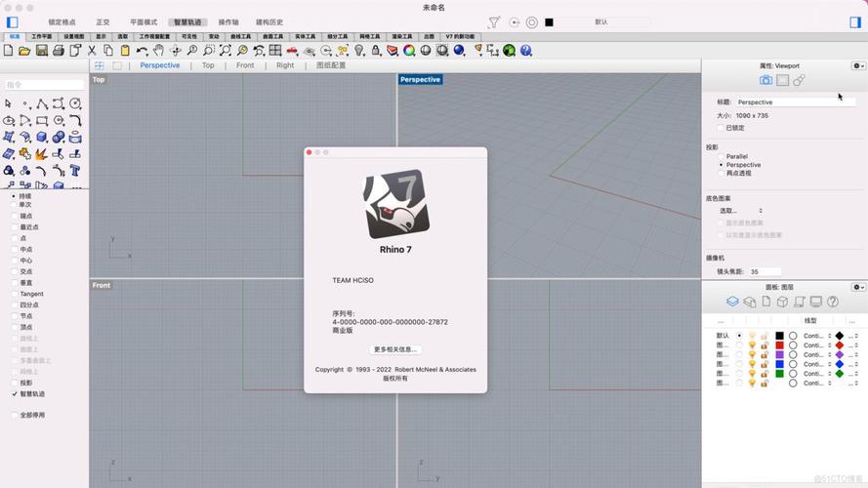Click the padlock Lock objects icon
This screenshot has width=868, height=488.
(x=376, y=51)
